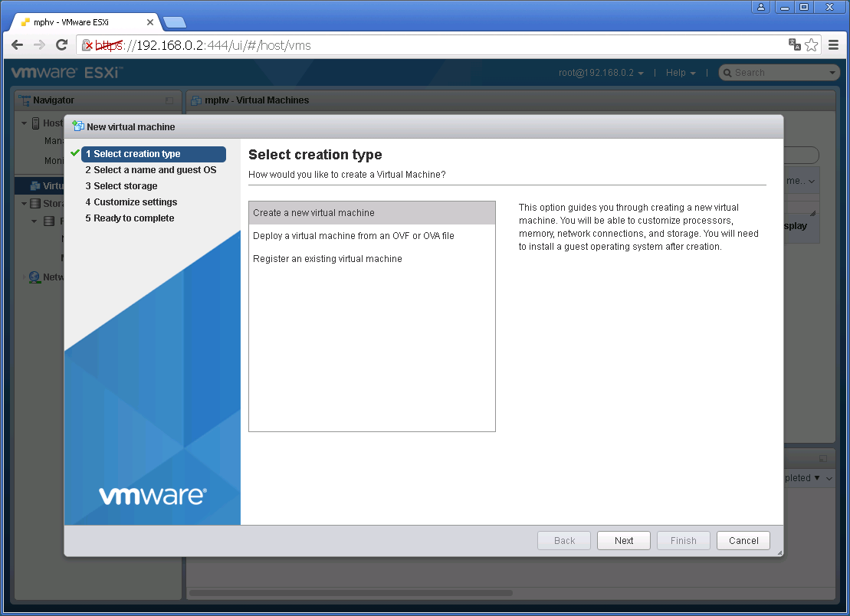Open a new browser tab
This screenshot has width=850, height=616.
(x=175, y=22)
